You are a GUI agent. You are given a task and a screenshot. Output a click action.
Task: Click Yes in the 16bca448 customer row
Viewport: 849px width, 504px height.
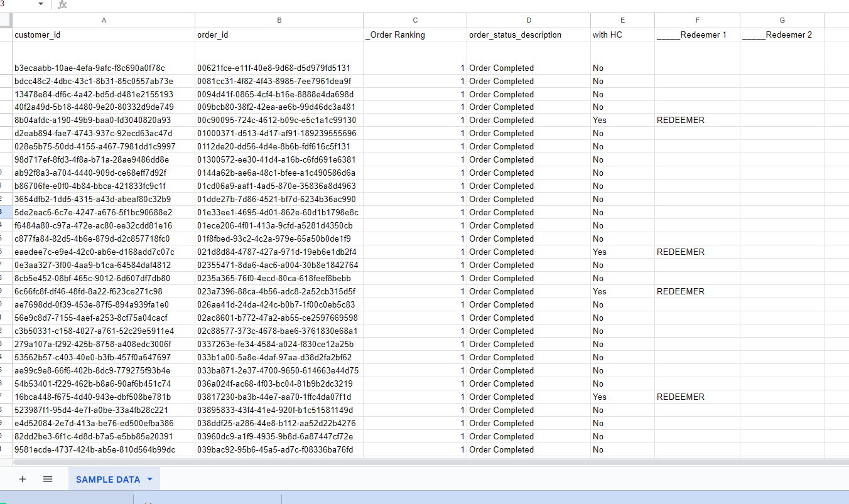point(622,397)
